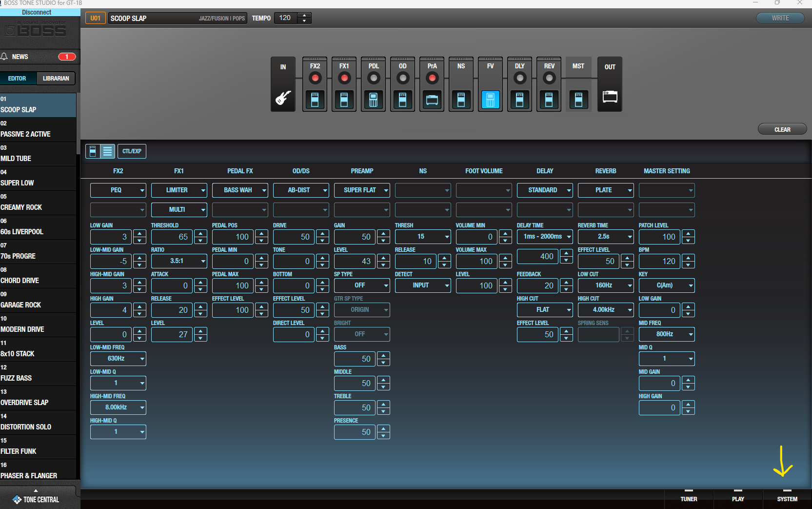This screenshot has height=509, width=812.
Task: Select the FX2 pedal icon in signal chain
Action: pyautogui.click(x=315, y=100)
